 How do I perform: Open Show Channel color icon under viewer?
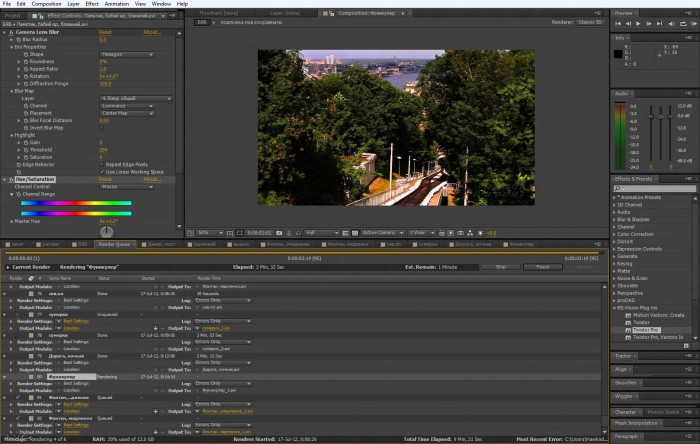click(298, 233)
